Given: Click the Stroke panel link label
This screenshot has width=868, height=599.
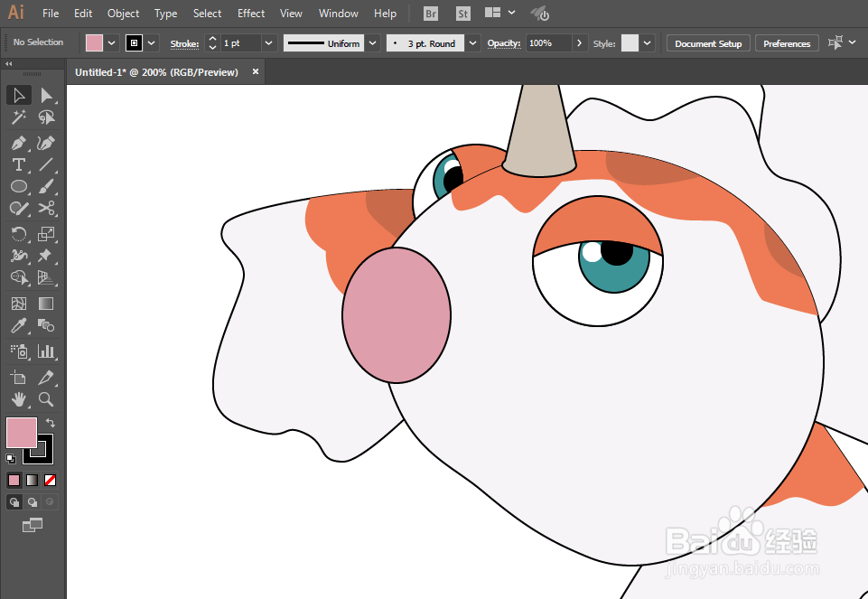Looking at the screenshot, I should click(x=184, y=43).
